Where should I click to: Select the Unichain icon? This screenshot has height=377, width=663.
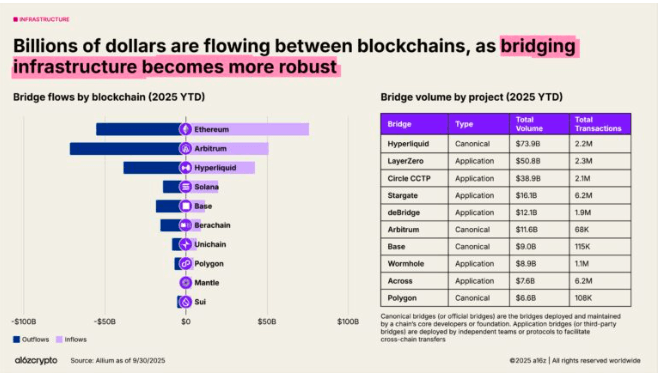[185, 244]
